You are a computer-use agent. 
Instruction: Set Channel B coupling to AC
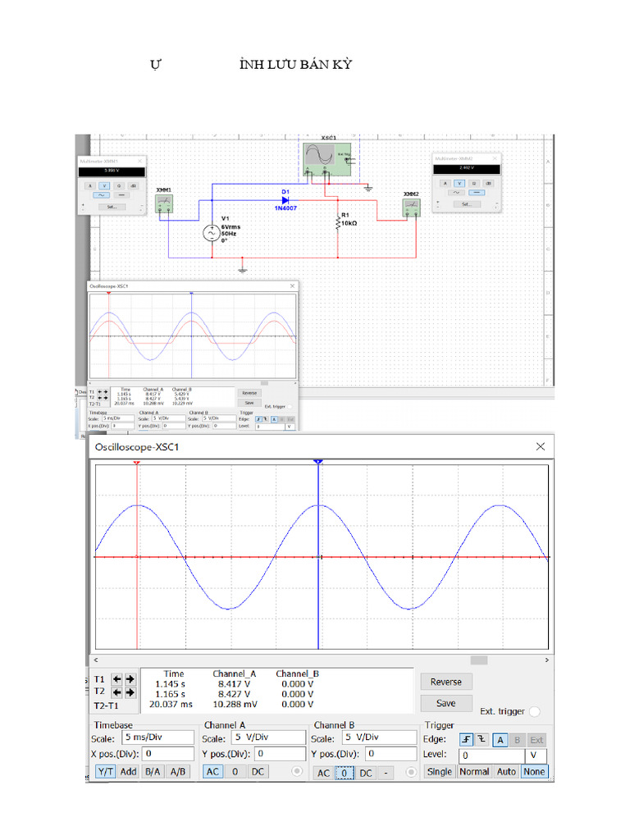(323, 773)
